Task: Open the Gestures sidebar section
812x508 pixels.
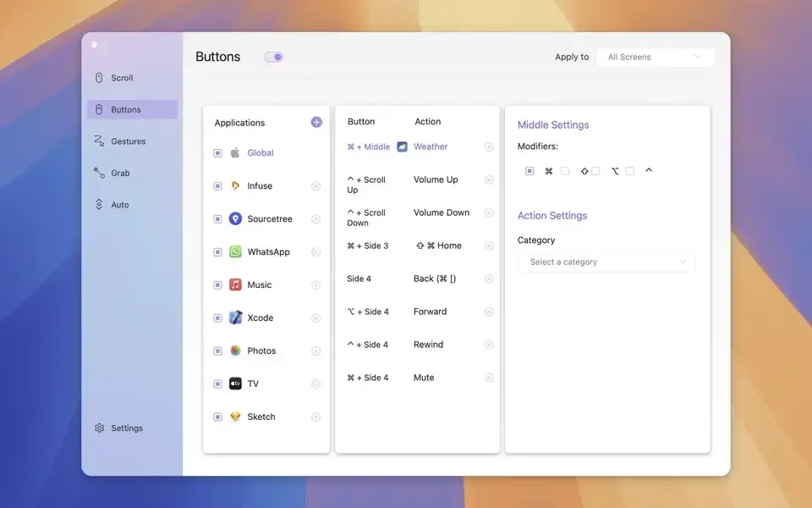Action: (x=132, y=141)
